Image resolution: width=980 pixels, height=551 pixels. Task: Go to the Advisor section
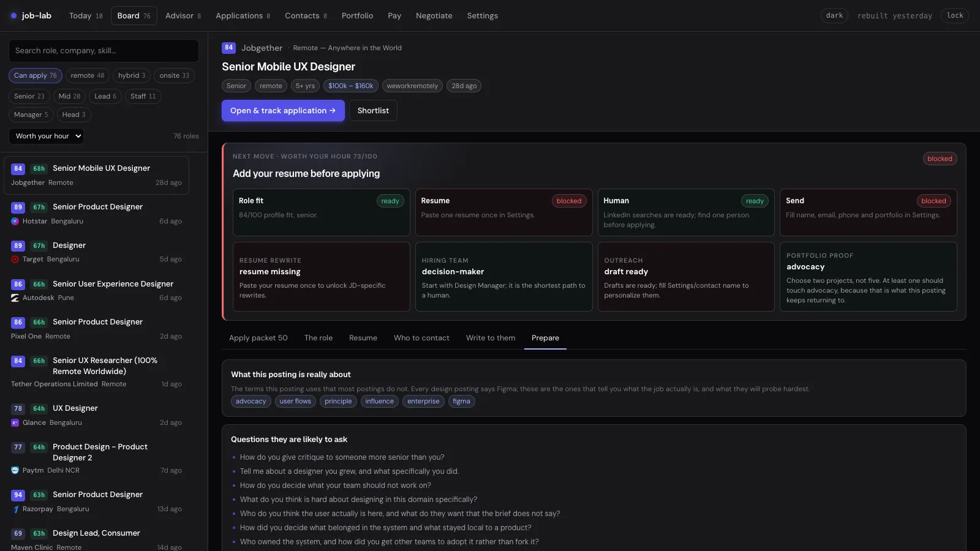pyautogui.click(x=183, y=16)
